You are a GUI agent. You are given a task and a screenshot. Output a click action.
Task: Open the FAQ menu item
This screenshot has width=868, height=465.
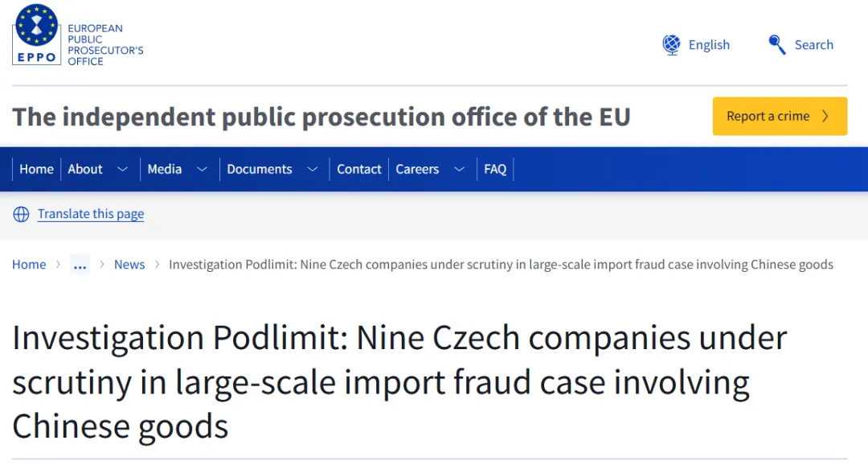(495, 170)
